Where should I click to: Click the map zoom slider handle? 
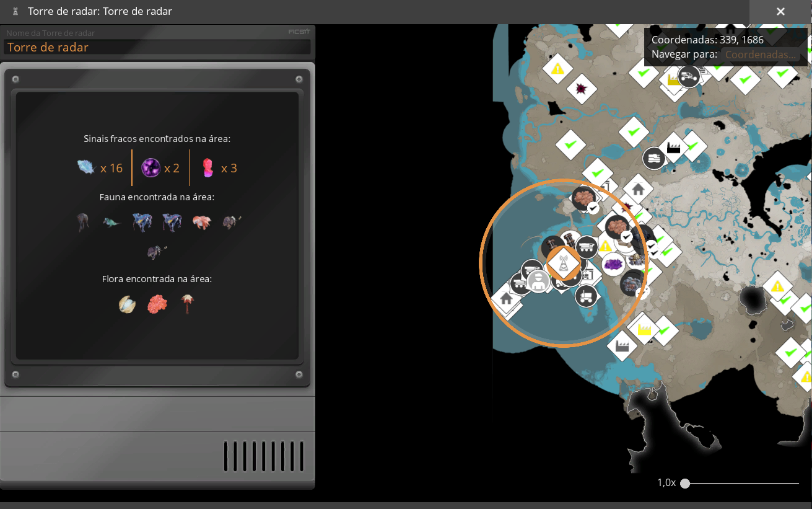coord(685,484)
